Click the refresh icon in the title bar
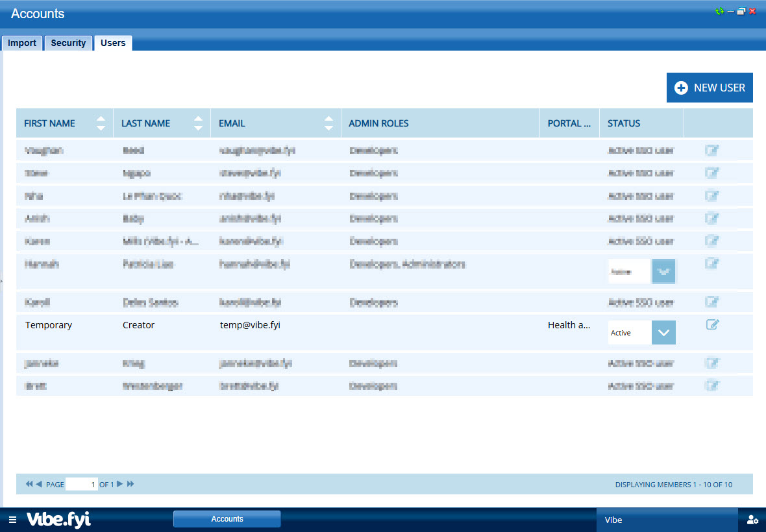Screen dimensions: 766x532 719,12
